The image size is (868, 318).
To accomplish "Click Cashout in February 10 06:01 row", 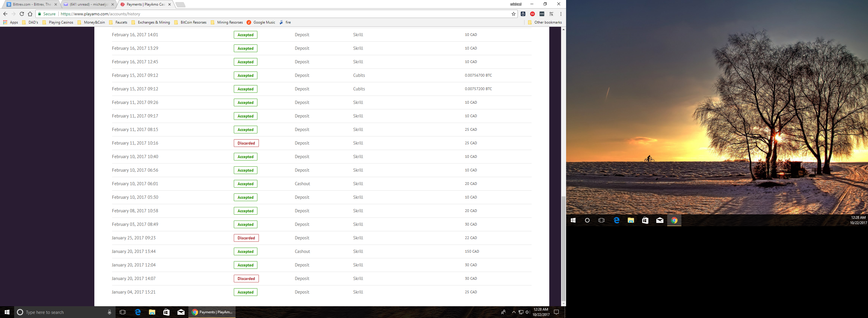I will pyautogui.click(x=302, y=184).
